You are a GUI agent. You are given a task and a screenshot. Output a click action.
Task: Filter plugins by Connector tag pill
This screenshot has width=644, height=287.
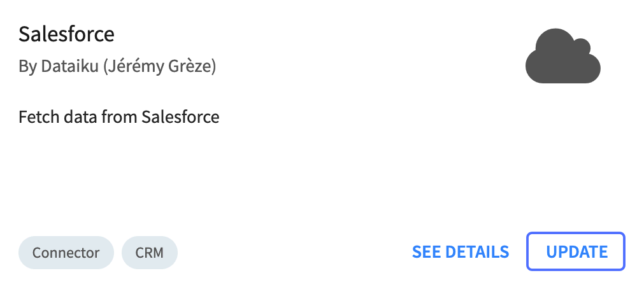(x=66, y=253)
